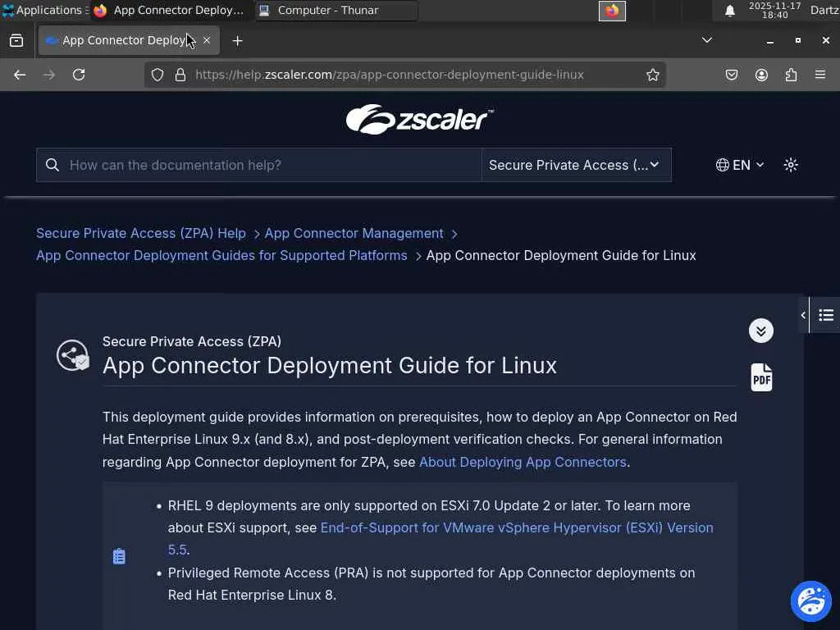Bookmark this page with the star
840x630 pixels.
[652, 75]
